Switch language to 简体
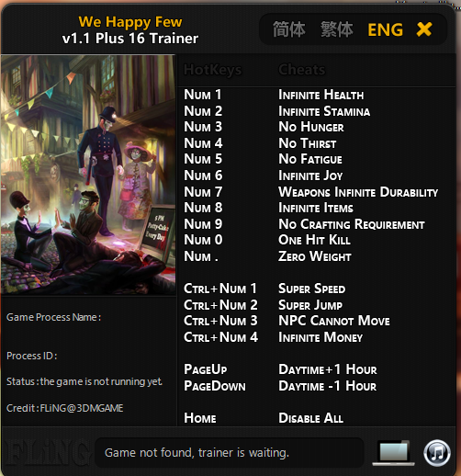 click(x=288, y=29)
